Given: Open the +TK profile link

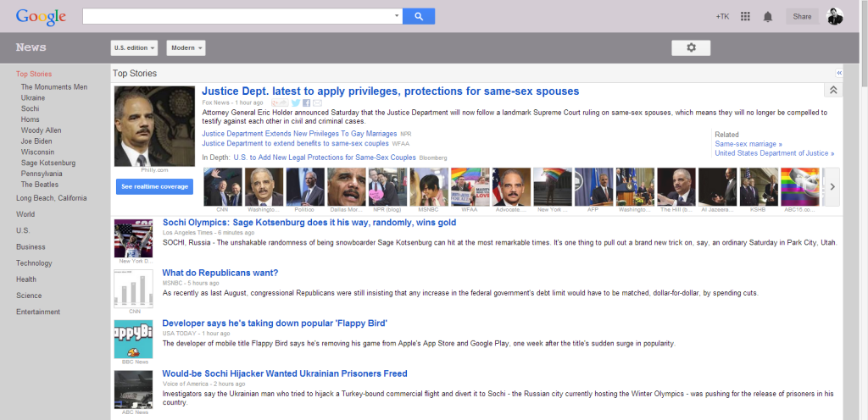Looking at the screenshot, I should pos(722,17).
